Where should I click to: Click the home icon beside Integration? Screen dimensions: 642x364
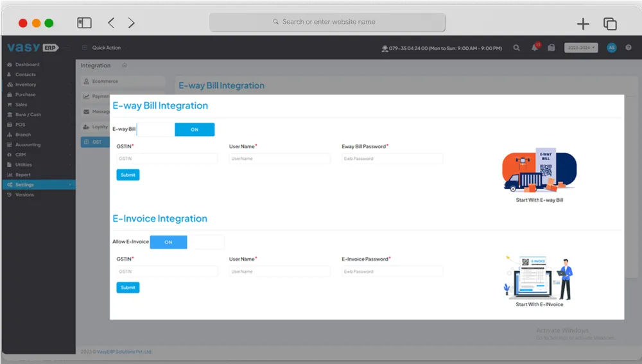125,65
